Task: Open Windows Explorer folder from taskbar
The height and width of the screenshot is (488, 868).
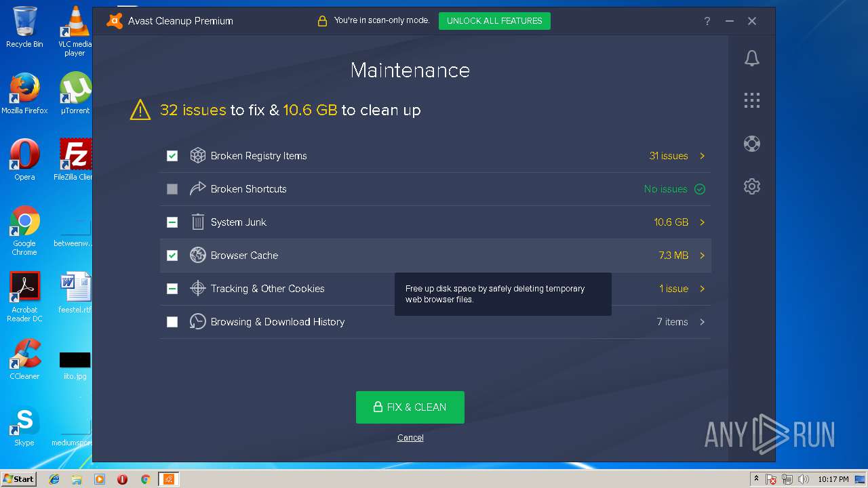Action: 77,479
